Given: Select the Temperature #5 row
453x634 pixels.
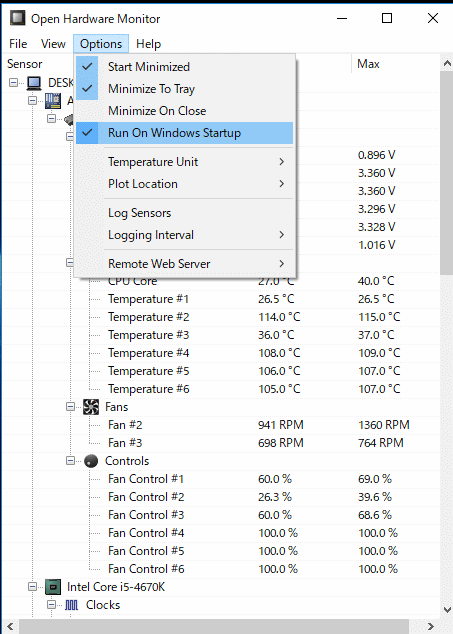Looking at the screenshot, I should (221, 371).
